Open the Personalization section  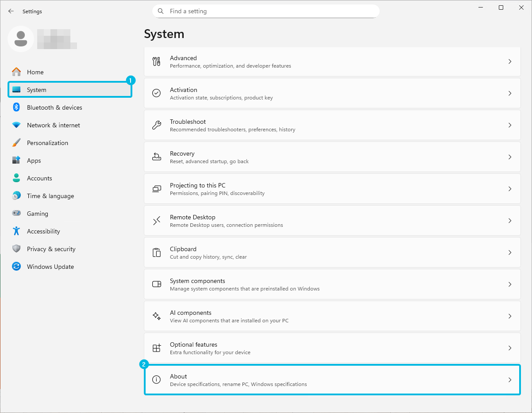click(x=70, y=143)
